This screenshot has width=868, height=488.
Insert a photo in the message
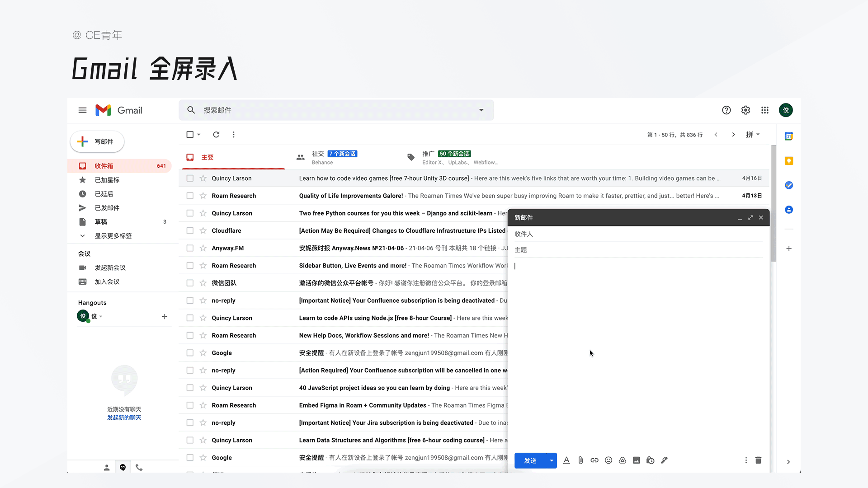(637, 460)
